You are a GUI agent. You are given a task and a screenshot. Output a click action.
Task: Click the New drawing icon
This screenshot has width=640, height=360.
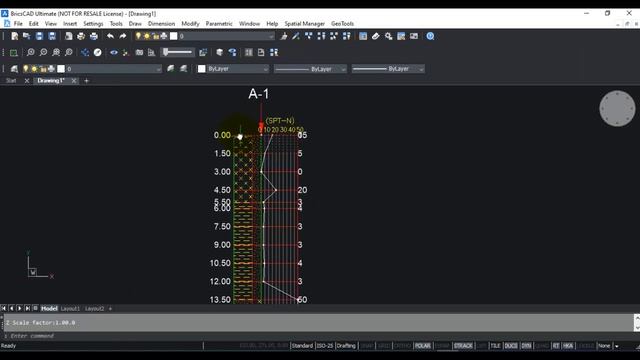click(x=15, y=36)
